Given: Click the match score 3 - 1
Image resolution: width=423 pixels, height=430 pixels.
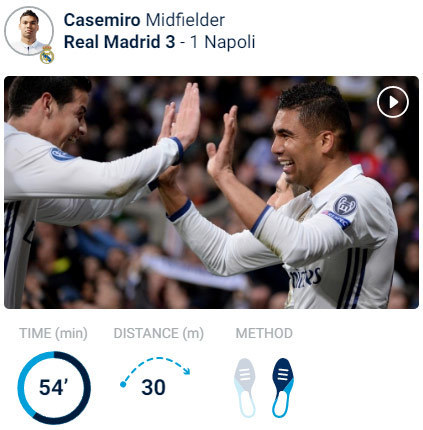Looking at the screenshot, I should (182, 42).
